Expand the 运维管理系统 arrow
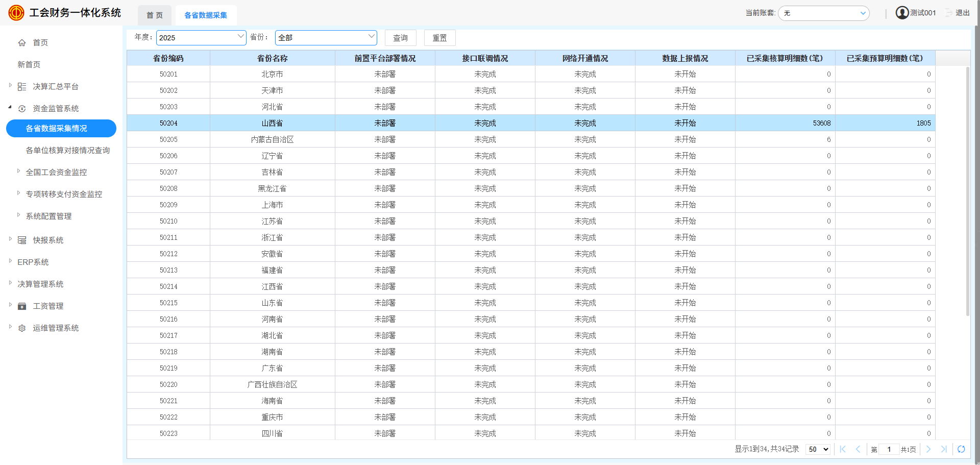The height and width of the screenshot is (465, 980). click(10, 327)
